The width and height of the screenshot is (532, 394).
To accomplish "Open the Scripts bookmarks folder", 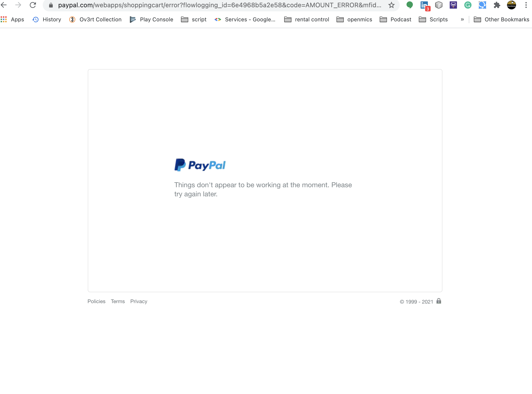I will point(433,20).
